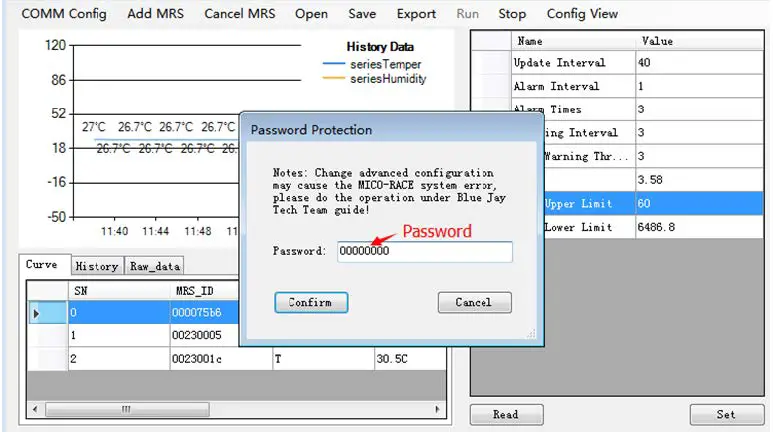Screen dimensions: 773x432
Task: Open the Config View menu
Action: (582, 14)
